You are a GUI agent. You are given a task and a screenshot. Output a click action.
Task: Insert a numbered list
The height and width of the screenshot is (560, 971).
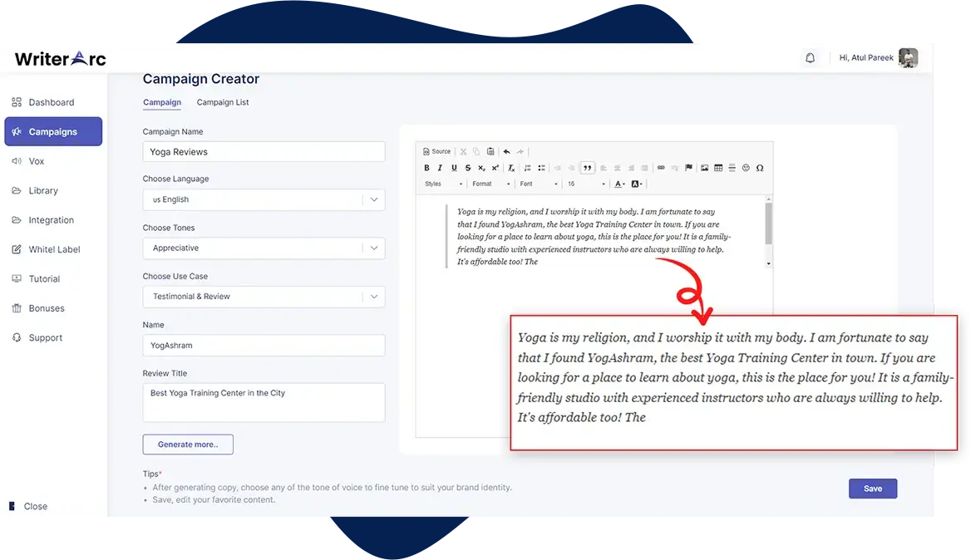click(x=527, y=168)
